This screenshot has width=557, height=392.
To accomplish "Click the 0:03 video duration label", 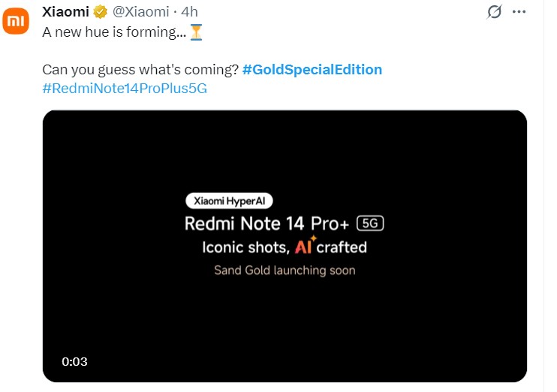I will [75, 361].
